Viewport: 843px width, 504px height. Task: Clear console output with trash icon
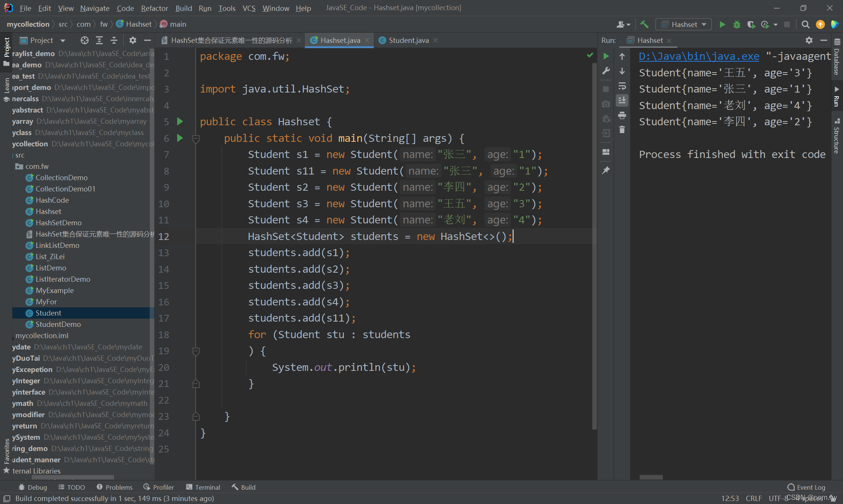pos(622,130)
